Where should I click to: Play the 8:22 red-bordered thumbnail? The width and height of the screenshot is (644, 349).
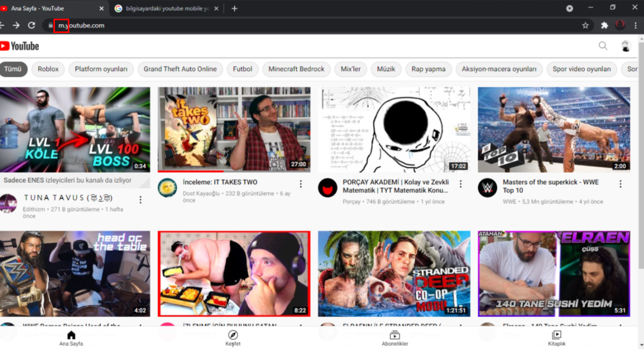[234, 274]
